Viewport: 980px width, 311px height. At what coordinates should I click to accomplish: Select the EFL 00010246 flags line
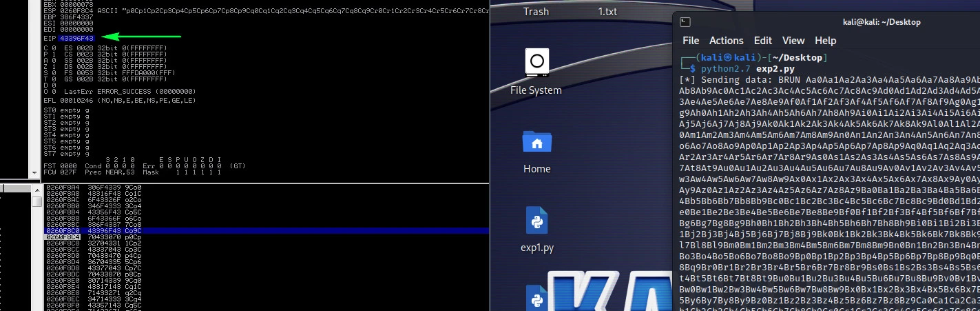click(120, 101)
